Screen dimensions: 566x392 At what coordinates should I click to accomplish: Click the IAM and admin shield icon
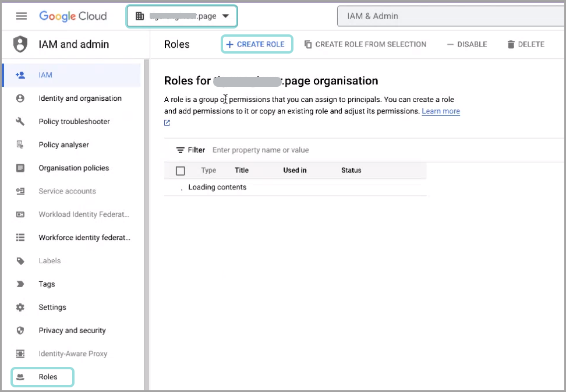20,44
